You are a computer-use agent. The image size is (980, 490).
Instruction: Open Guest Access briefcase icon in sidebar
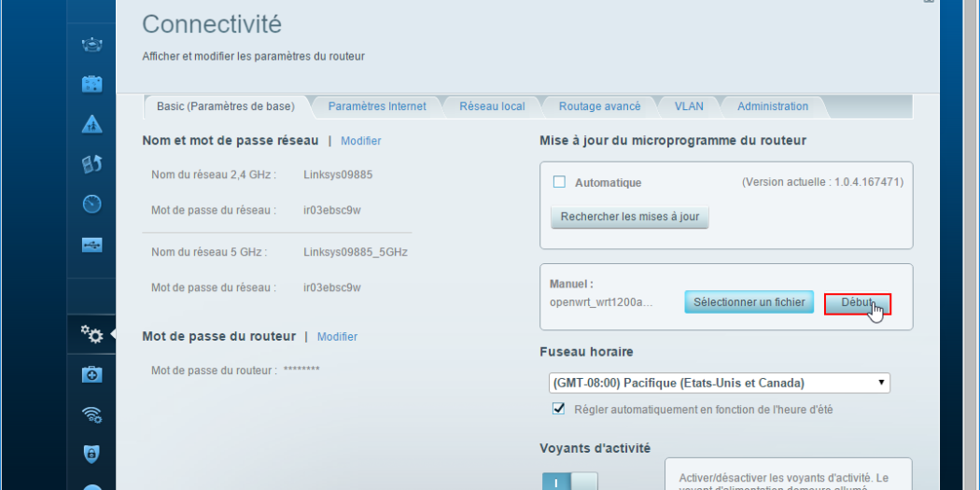tap(92, 85)
